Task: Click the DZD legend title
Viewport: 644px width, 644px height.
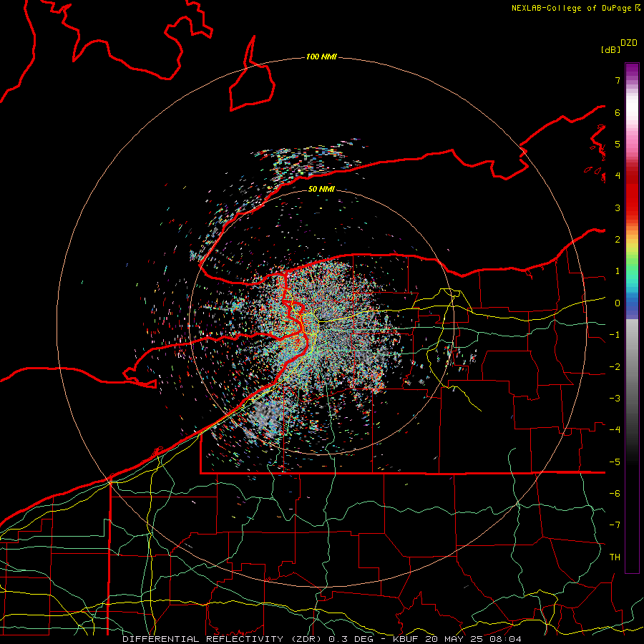Action: (629, 43)
